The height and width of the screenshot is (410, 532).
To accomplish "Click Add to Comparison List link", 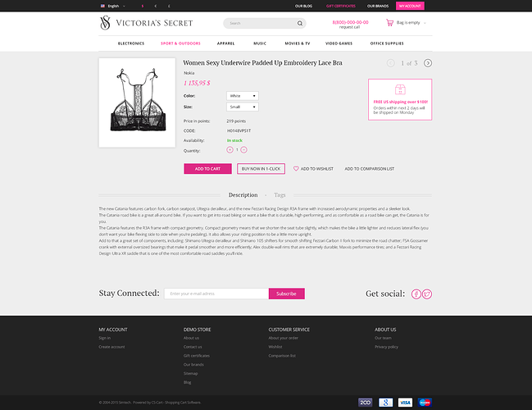I will [370, 169].
